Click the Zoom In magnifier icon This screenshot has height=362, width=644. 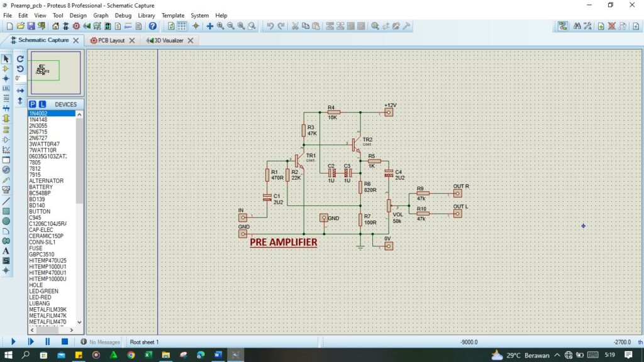click(x=221, y=26)
